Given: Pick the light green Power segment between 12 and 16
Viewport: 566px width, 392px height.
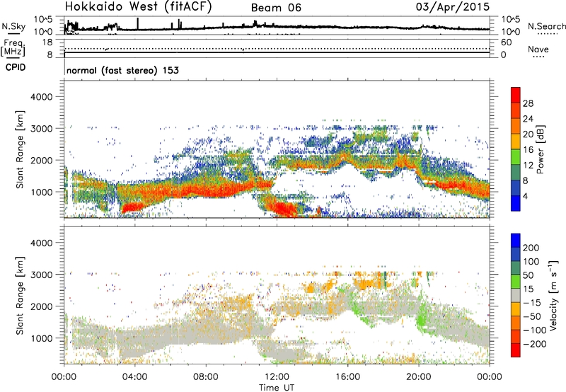Looking at the screenshot, I should point(516,157).
